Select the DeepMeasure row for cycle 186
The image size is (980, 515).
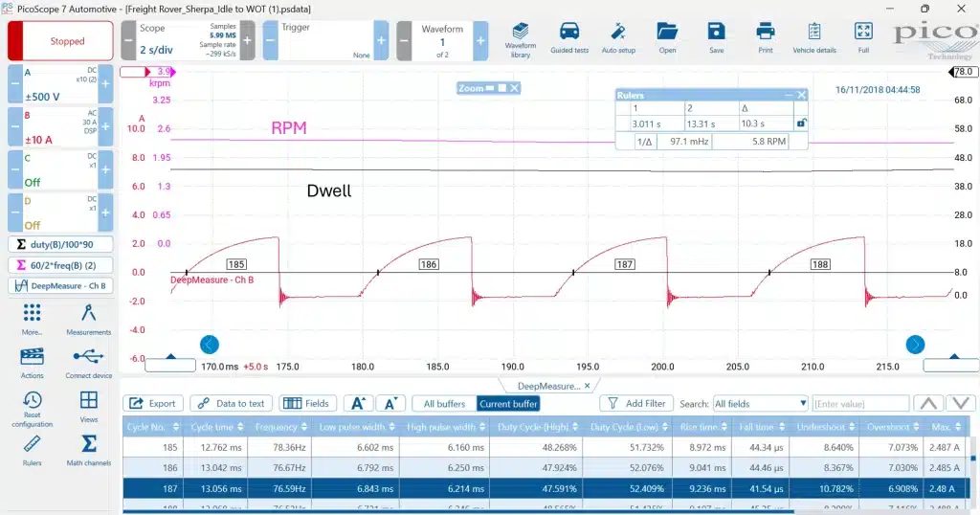point(546,467)
